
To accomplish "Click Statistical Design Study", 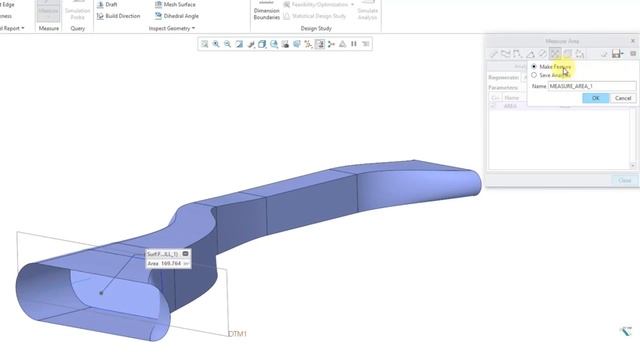I will (x=315, y=16).
